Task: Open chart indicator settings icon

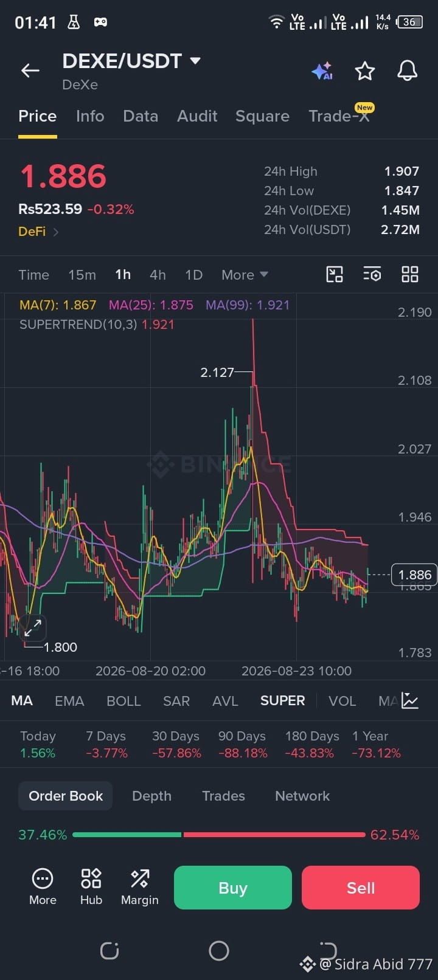Action: click(x=372, y=275)
